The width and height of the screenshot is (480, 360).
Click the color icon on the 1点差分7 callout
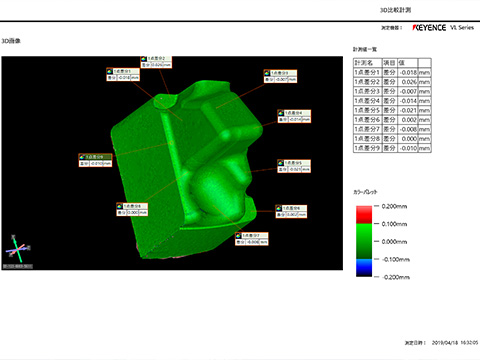pyautogui.click(x=239, y=236)
